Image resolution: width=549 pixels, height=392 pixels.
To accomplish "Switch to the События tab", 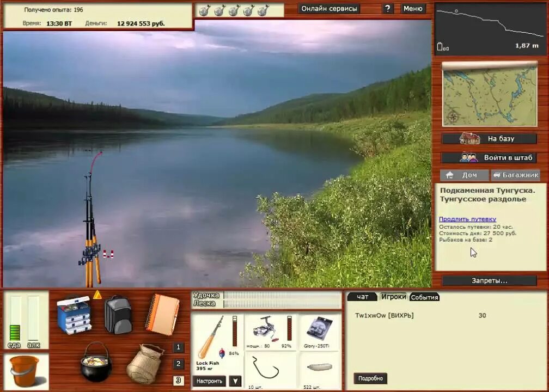I will pyautogui.click(x=424, y=297).
